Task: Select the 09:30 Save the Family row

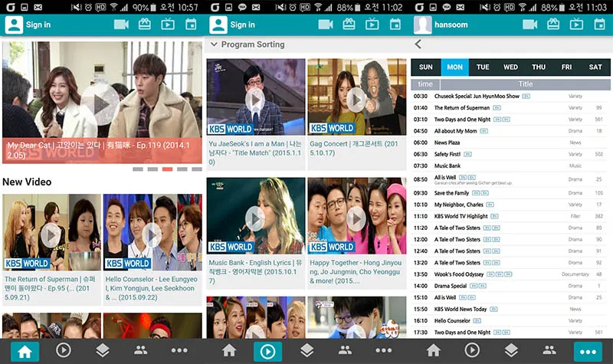Action: (510, 193)
